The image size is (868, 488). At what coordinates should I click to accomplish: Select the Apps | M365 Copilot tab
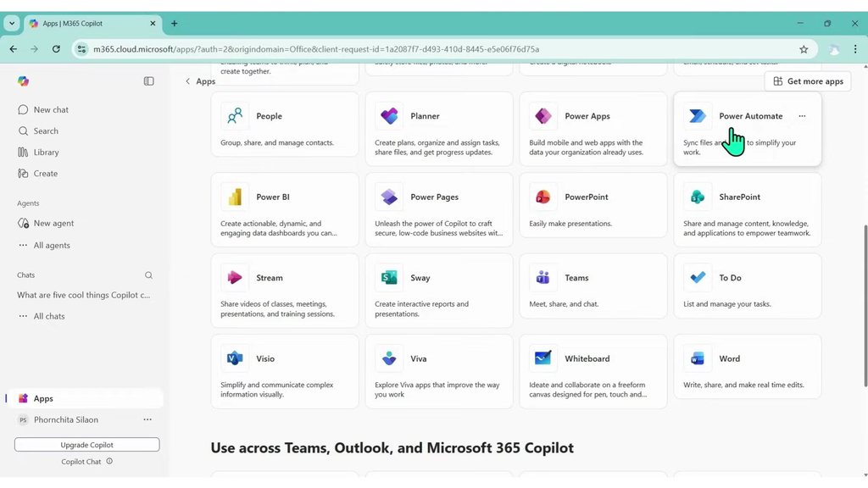click(x=93, y=24)
